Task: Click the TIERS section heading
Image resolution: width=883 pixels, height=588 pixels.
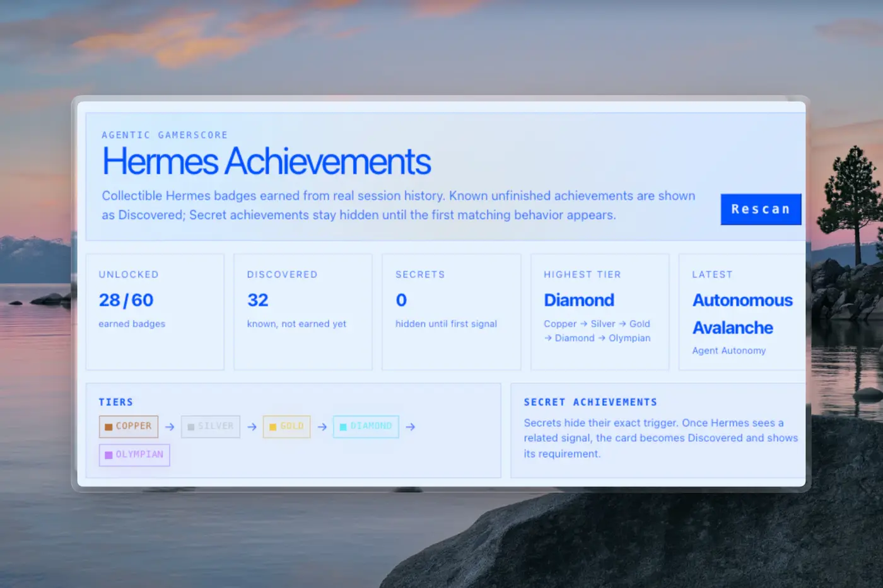Action: pyautogui.click(x=116, y=402)
